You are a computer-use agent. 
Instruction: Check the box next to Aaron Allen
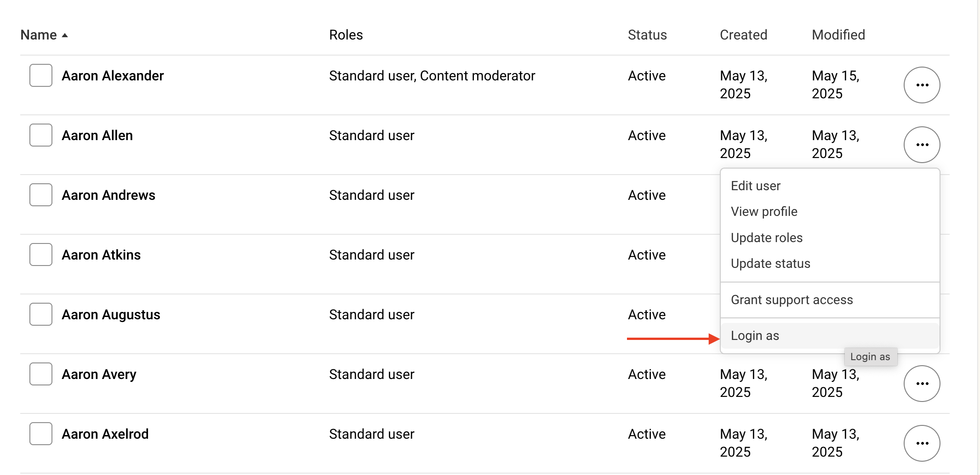[x=41, y=135]
